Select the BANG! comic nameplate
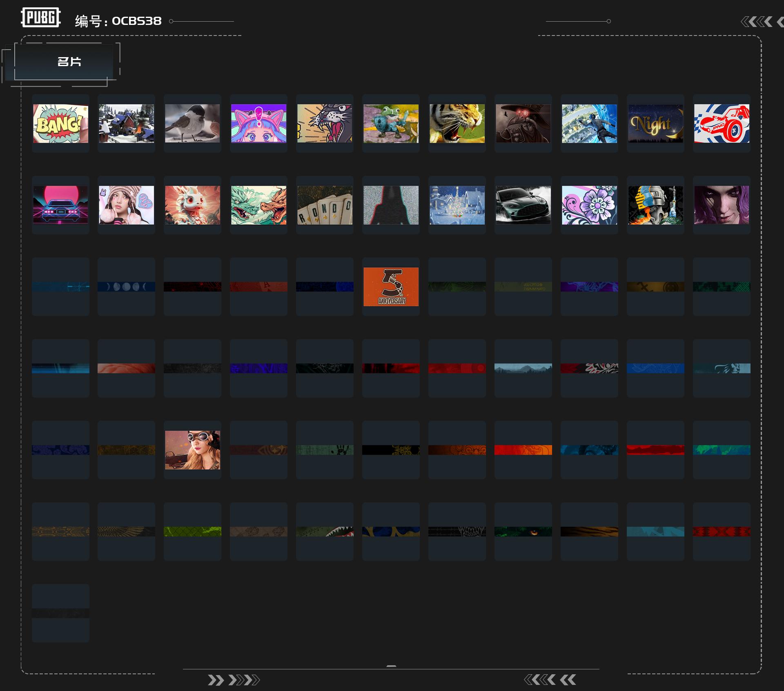The height and width of the screenshot is (691, 784). point(60,123)
